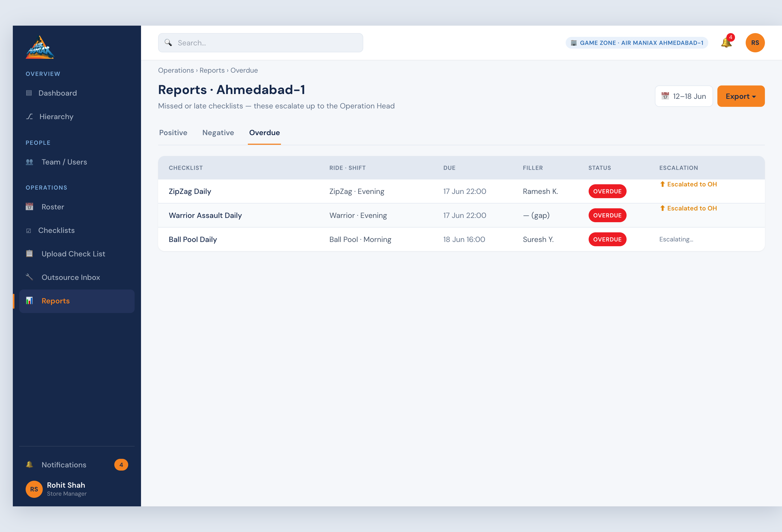782x532 pixels.
Task: Click the Reports breadcrumb link
Action: [212, 70]
